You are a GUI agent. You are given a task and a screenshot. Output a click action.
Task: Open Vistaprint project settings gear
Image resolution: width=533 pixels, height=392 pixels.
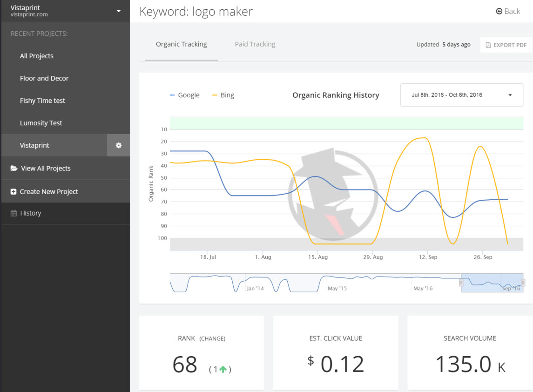point(118,145)
